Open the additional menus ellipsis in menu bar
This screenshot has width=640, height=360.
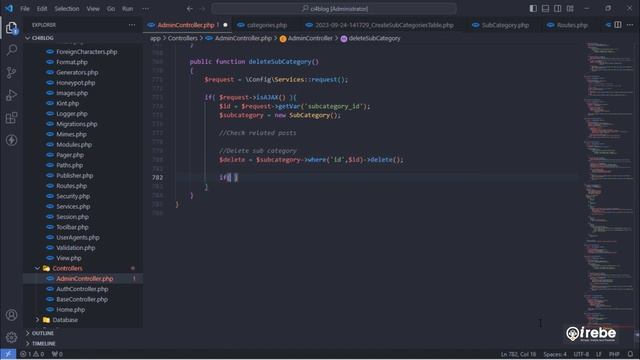[x=145, y=9]
